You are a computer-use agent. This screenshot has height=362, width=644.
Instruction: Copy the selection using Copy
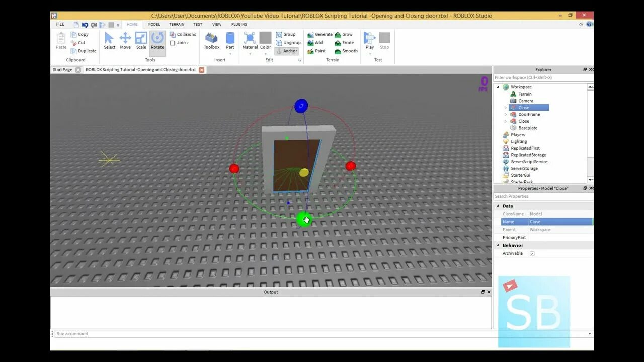[79, 35]
